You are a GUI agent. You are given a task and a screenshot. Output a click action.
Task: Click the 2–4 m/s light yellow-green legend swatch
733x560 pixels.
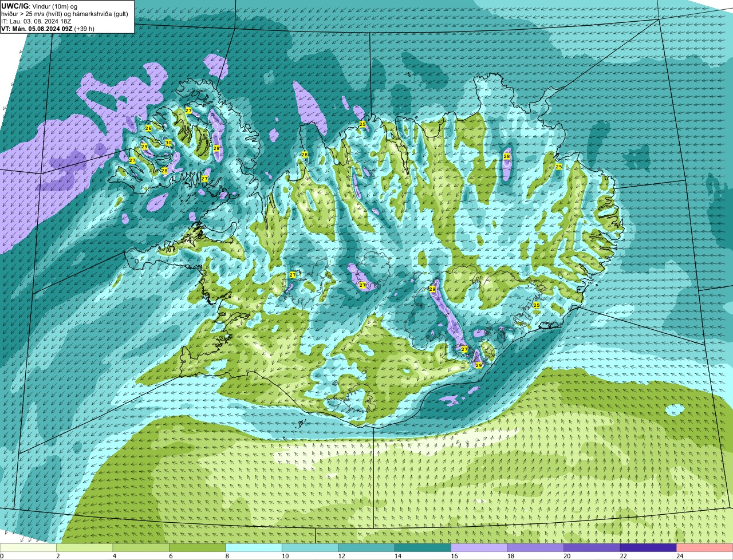(x=85, y=548)
